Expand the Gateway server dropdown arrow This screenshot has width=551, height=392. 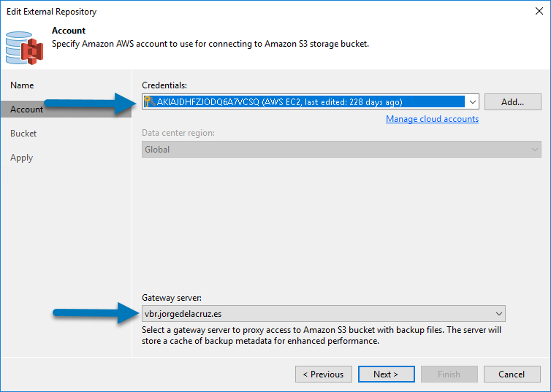pos(498,314)
